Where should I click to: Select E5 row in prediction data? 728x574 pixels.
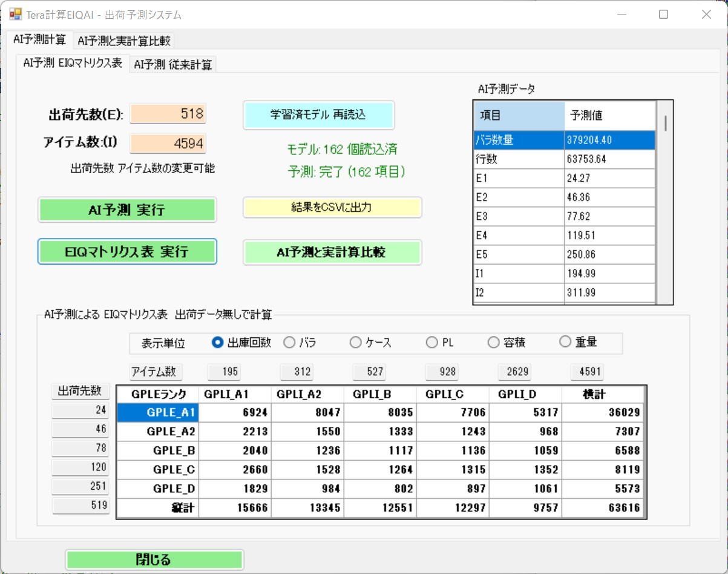(x=565, y=254)
